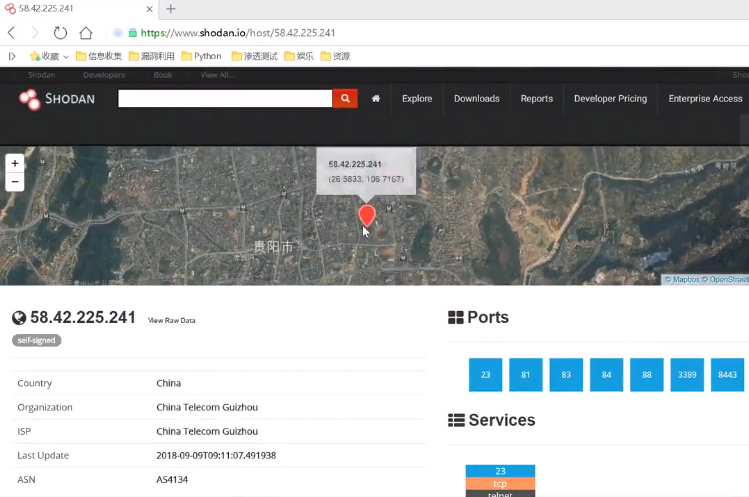The height and width of the screenshot is (497, 749).
Task: Click the View Raw Data link
Action: pos(171,320)
